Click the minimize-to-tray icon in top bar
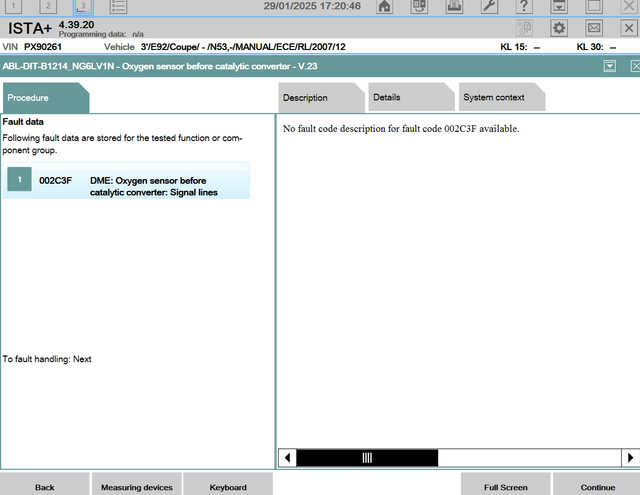 click(x=559, y=6)
